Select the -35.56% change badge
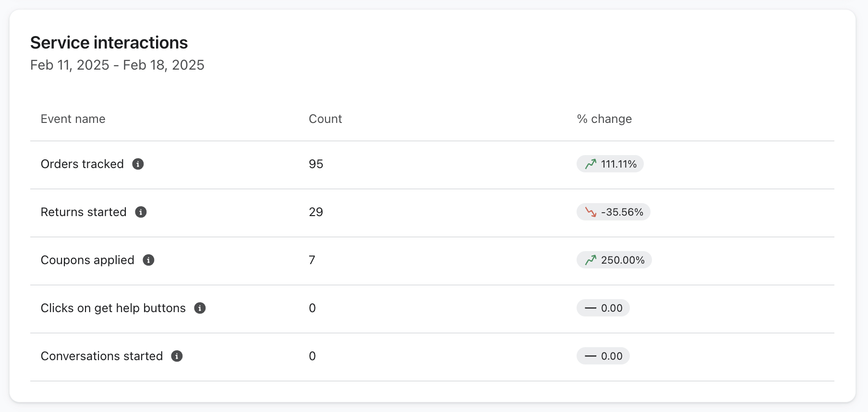Image resolution: width=868 pixels, height=412 pixels. tap(613, 212)
